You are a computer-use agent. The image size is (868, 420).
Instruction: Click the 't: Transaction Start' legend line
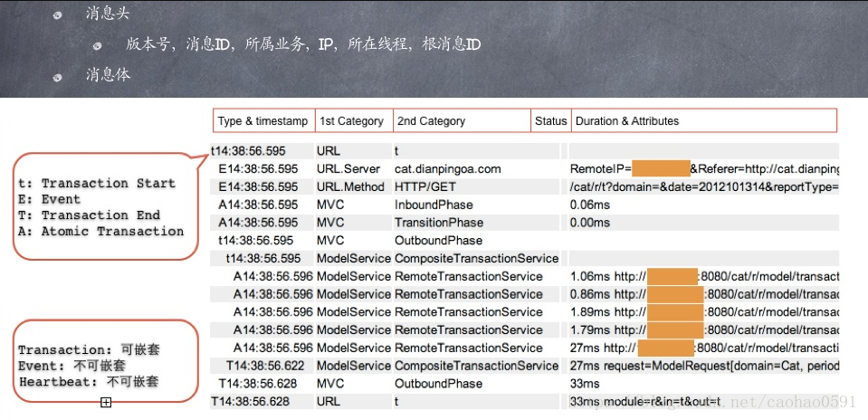point(97,183)
